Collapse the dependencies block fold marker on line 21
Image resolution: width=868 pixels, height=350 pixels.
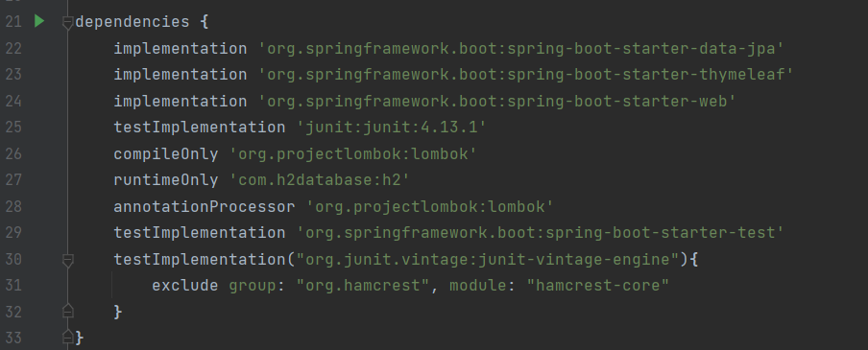(x=67, y=23)
